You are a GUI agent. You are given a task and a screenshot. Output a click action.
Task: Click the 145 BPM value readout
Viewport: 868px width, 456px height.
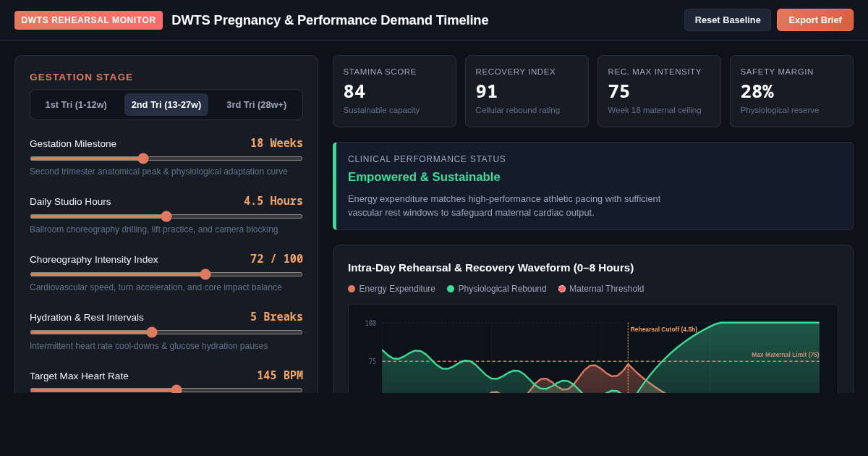280,376
